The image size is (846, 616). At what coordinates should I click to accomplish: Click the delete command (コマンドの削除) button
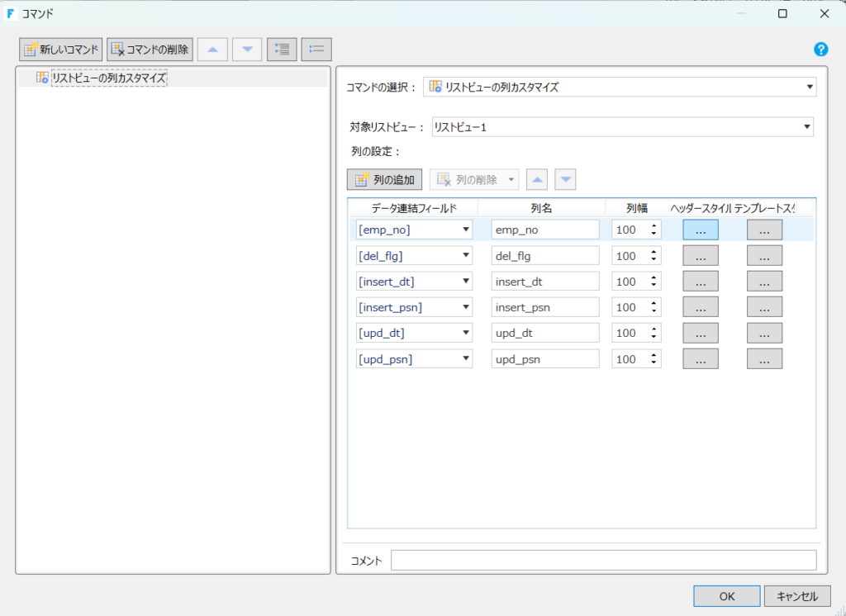pos(149,50)
